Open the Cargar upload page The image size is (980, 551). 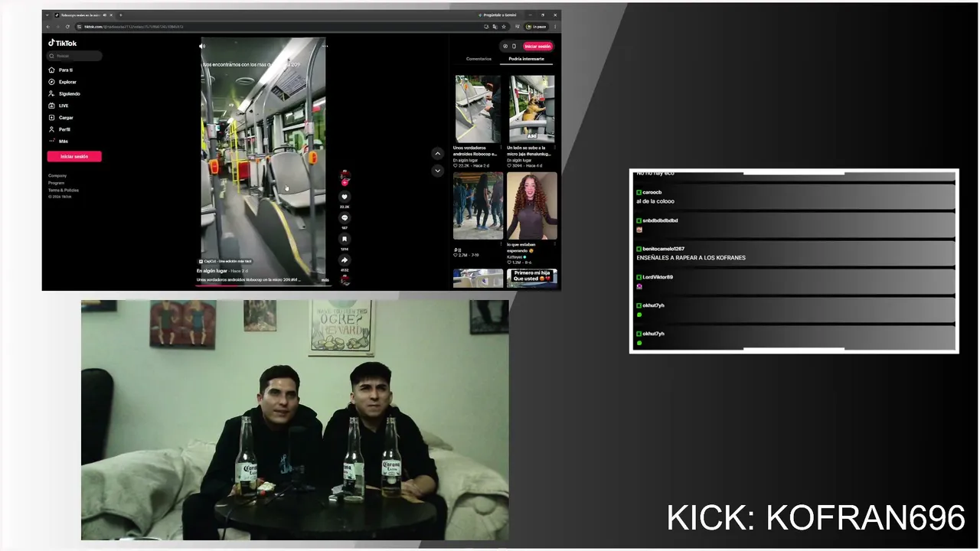point(61,117)
